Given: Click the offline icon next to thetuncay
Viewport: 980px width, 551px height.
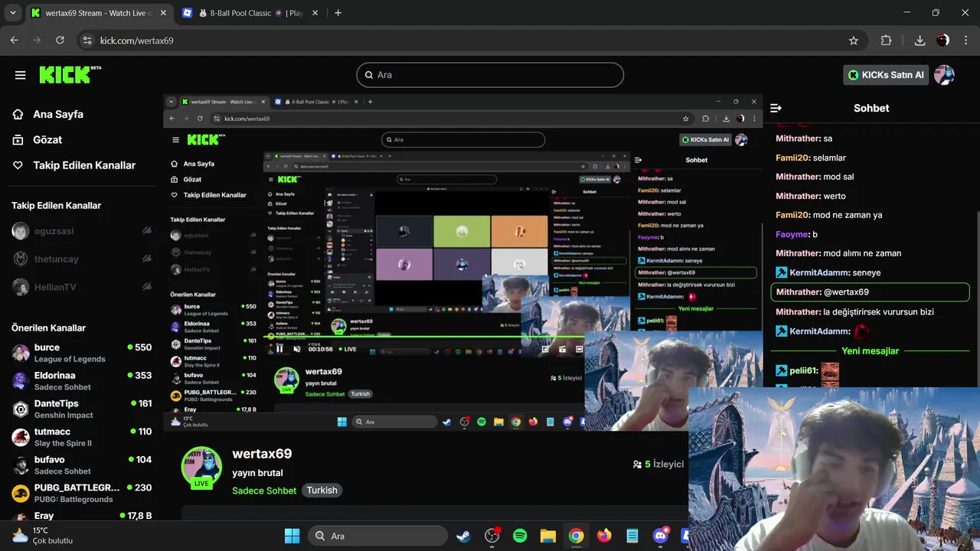Looking at the screenshot, I should point(147,259).
